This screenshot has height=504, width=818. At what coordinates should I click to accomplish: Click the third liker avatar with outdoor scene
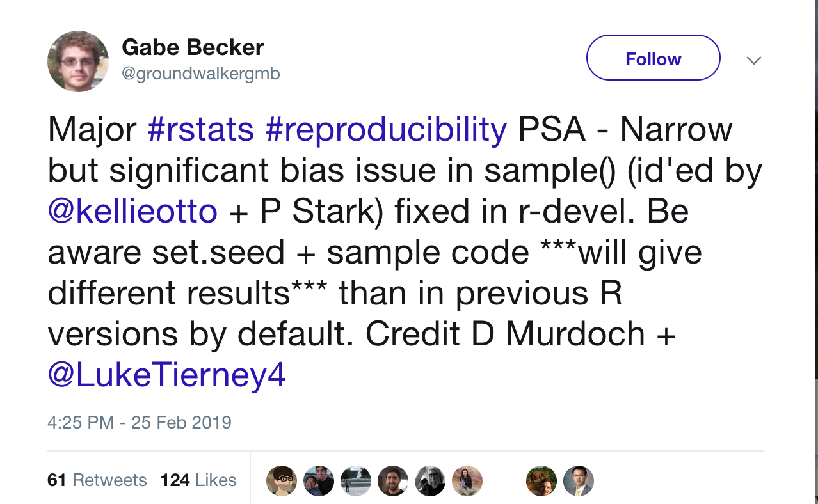click(356, 481)
